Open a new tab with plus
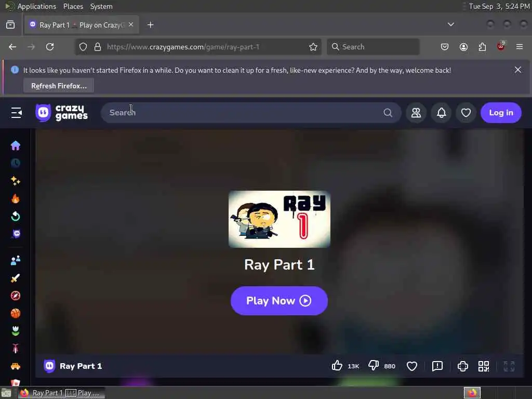This screenshot has height=399, width=532. point(150,25)
